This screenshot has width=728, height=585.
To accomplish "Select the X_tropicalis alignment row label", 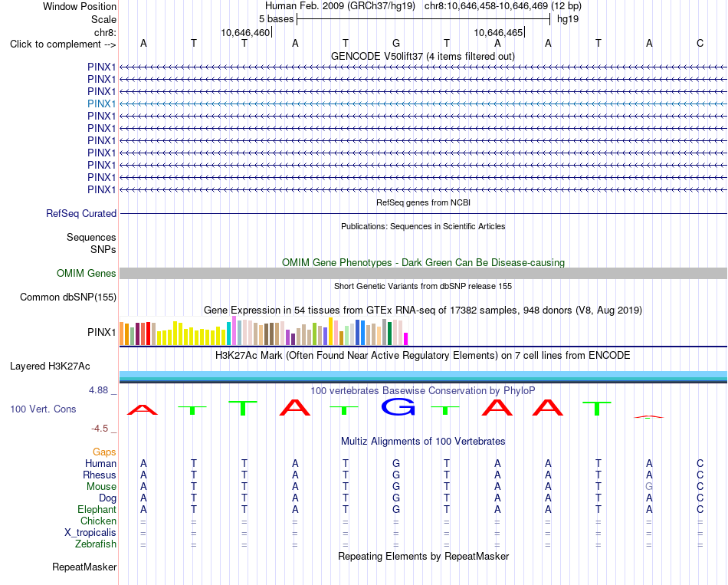I will (90, 533).
